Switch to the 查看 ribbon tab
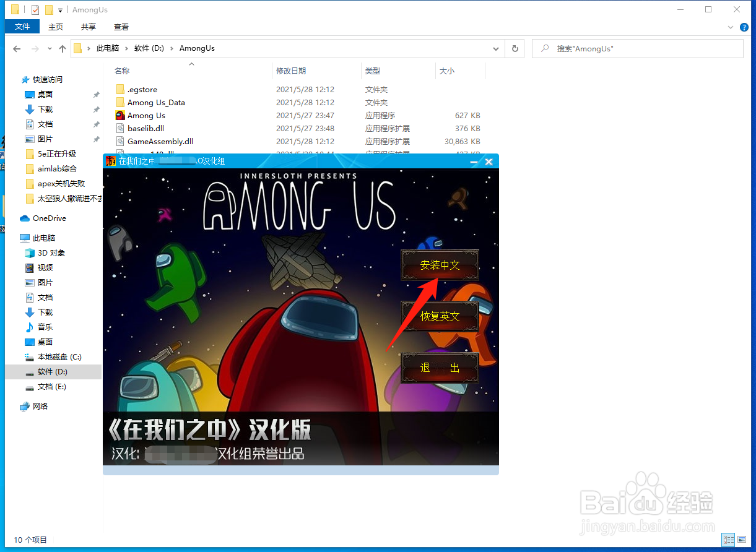This screenshot has width=756, height=552. [x=121, y=27]
